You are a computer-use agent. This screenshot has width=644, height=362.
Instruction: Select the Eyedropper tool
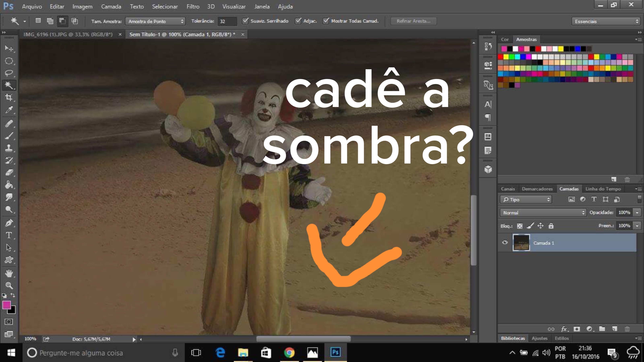point(9,110)
